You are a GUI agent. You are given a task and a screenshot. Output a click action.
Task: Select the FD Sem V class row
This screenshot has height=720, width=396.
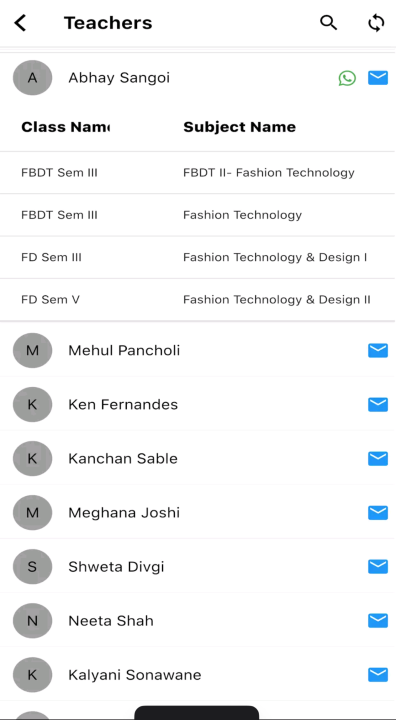198,300
